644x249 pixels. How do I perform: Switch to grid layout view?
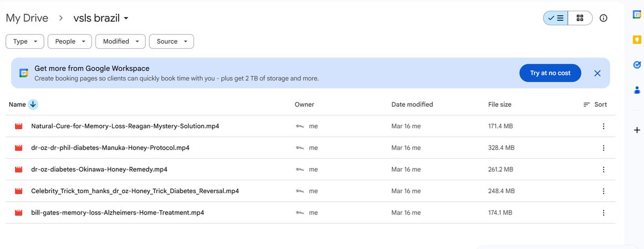point(580,18)
